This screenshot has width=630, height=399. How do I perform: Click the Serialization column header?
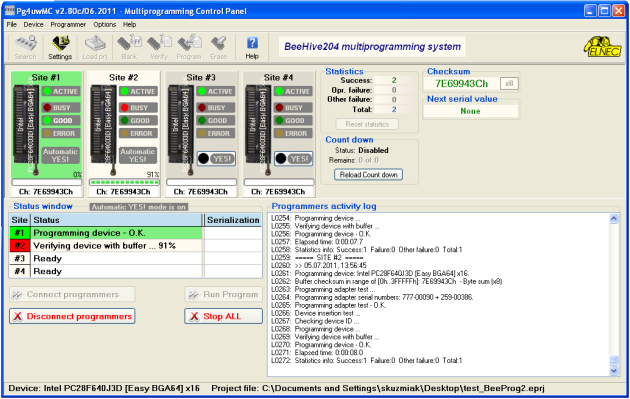click(x=233, y=220)
